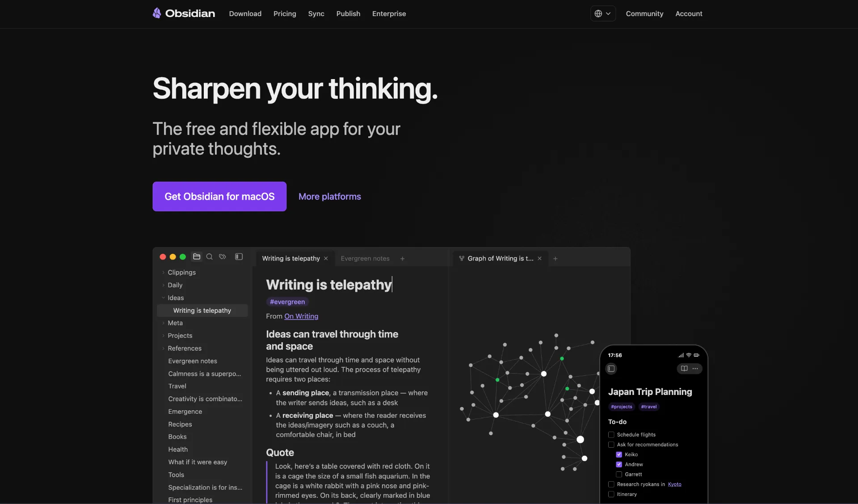The image size is (858, 504).
Task: Click the #evergreen tag
Action: [x=287, y=302]
